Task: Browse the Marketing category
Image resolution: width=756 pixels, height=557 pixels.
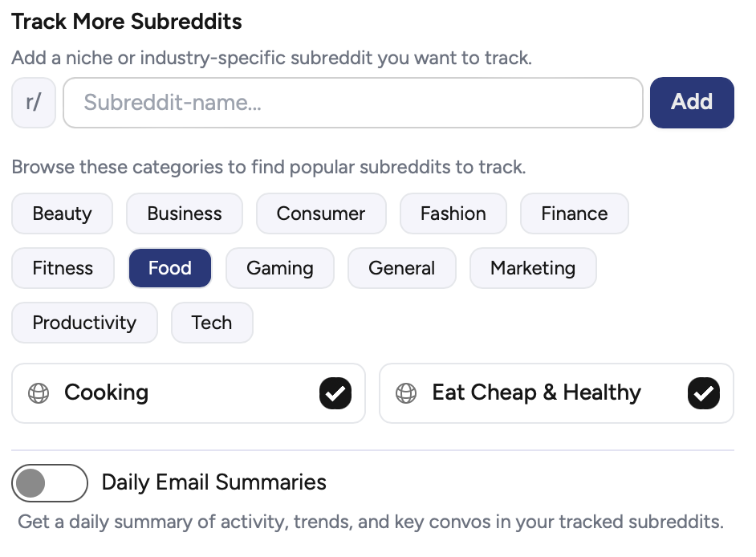Action: point(533,268)
